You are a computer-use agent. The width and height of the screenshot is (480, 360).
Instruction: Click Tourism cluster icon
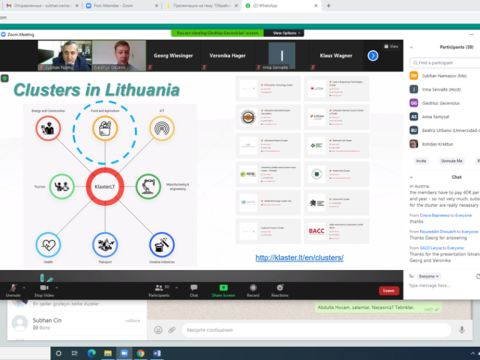click(62, 186)
